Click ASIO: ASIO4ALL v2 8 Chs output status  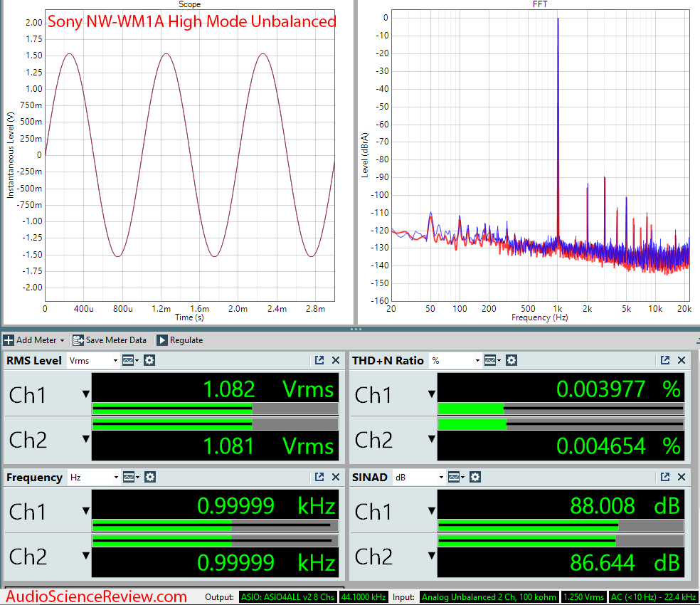click(288, 597)
